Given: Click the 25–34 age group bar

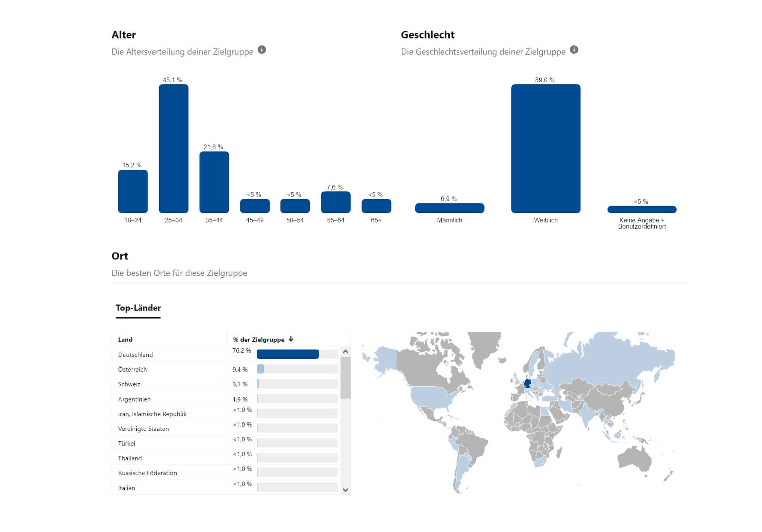Looking at the screenshot, I should [x=173, y=148].
